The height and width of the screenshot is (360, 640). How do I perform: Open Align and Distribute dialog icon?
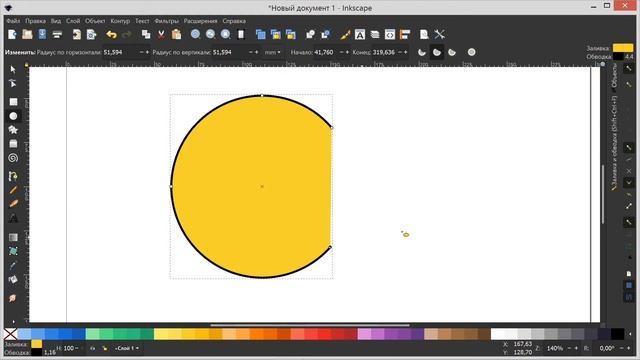pos(405,35)
